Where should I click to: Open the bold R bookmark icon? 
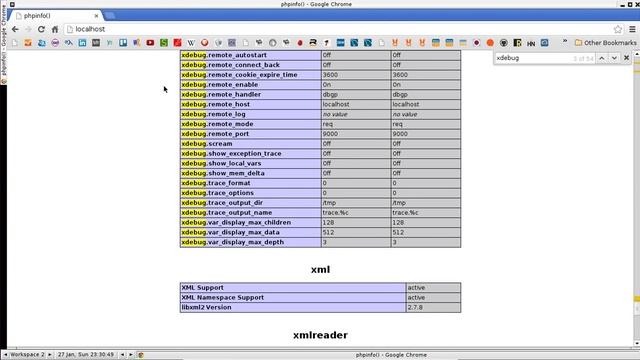[313, 42]
